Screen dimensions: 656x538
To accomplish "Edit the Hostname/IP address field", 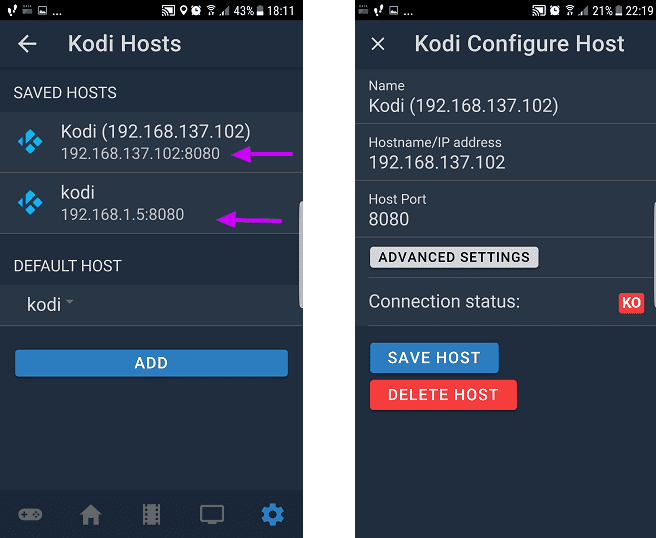I will 505,153.
